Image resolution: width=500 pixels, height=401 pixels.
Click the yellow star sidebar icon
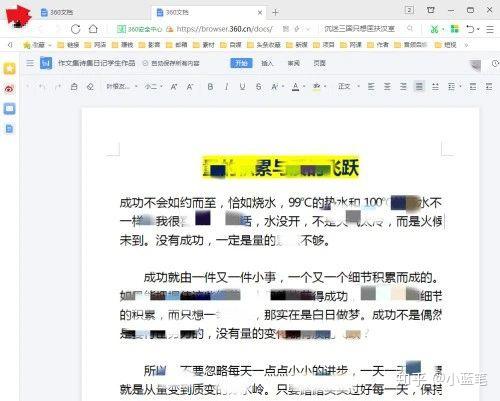tap(9, 69)
